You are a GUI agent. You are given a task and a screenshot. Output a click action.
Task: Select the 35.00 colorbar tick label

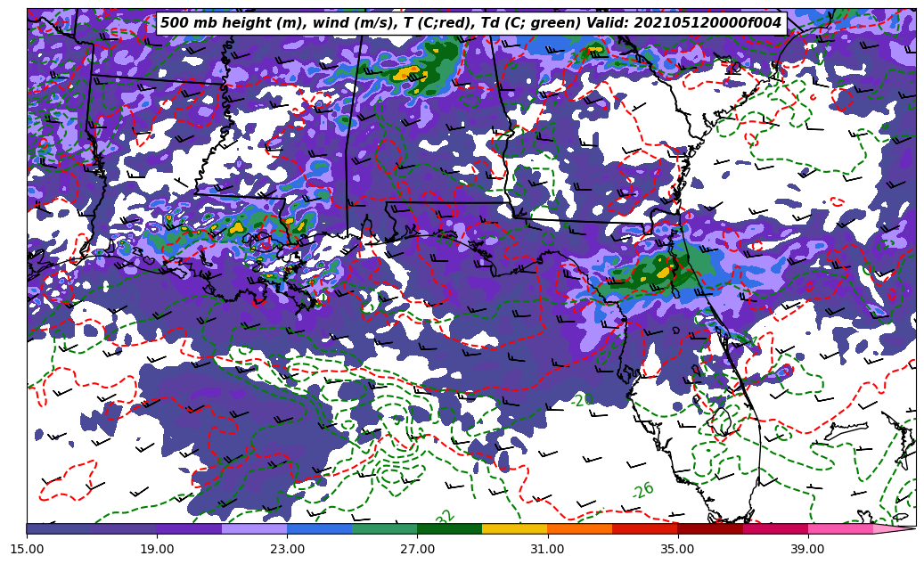677,549
